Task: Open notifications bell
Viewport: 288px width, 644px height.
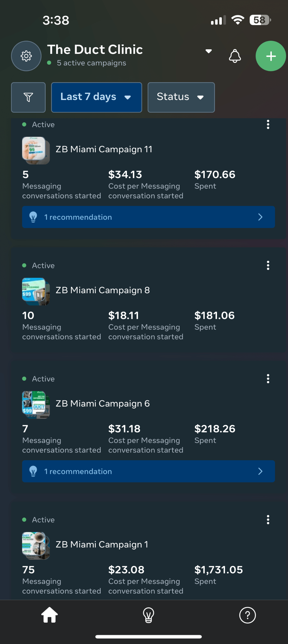Action: (235, 56)
